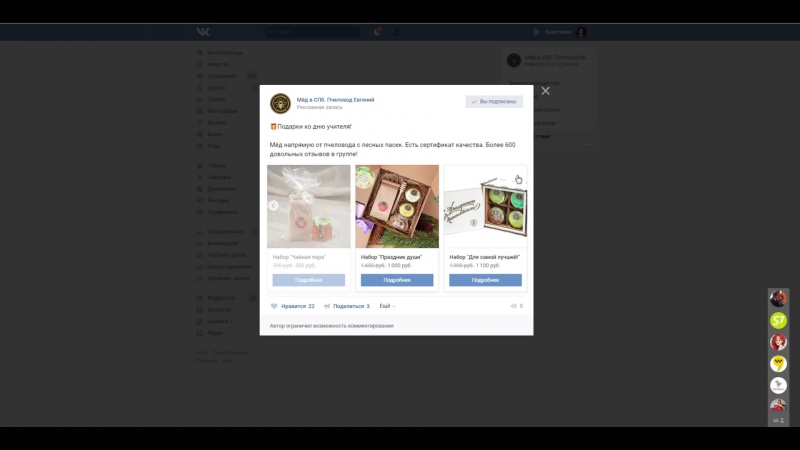Open 'Друзья' in the left menu
The image size is (800, 450).
[216, 88]
